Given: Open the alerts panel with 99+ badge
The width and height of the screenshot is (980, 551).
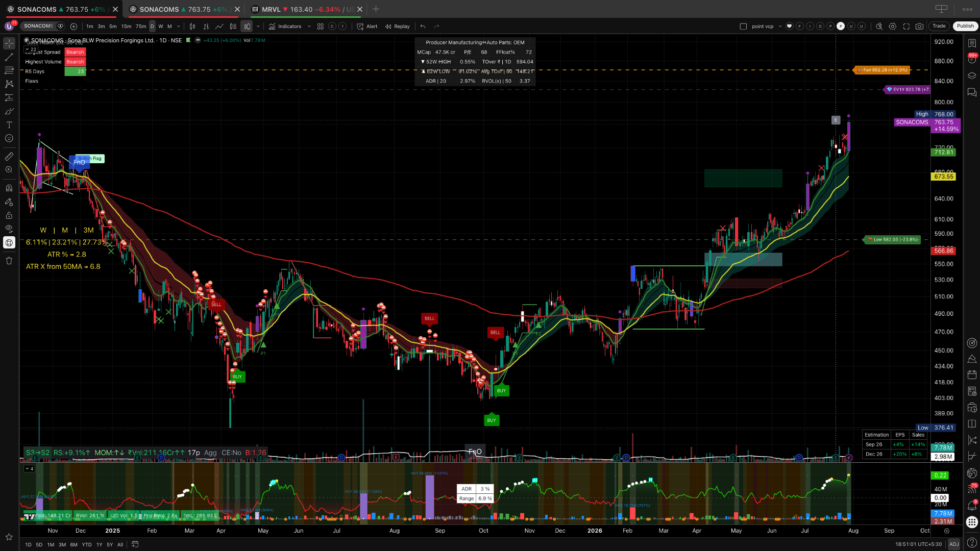Looking at the screenshot, I should point(972,59).
